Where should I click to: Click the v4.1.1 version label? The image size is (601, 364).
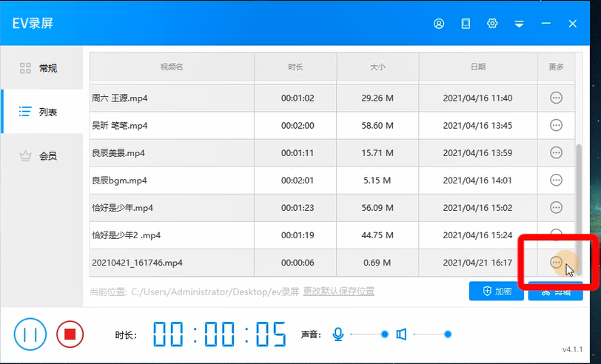[572, 349]
